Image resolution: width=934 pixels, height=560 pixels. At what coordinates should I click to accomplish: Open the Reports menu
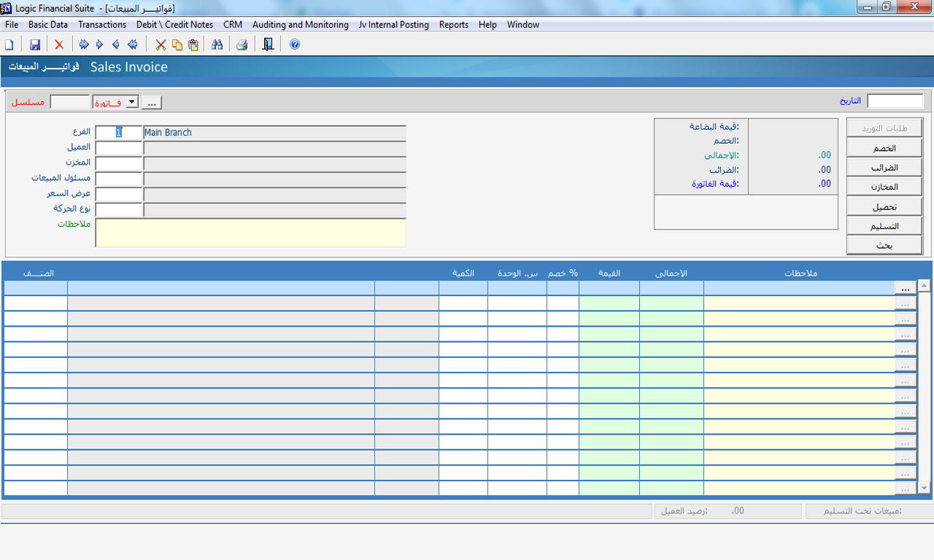point(453,25)
